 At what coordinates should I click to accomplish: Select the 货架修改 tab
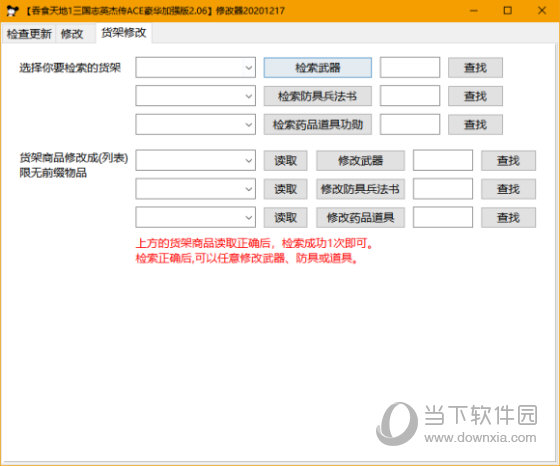click(x=124, y=33)
